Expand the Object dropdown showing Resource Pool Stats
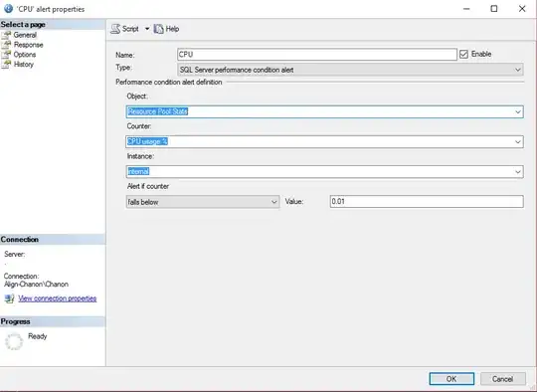Viewport: 537px width, 392px height. click(518, 111)
